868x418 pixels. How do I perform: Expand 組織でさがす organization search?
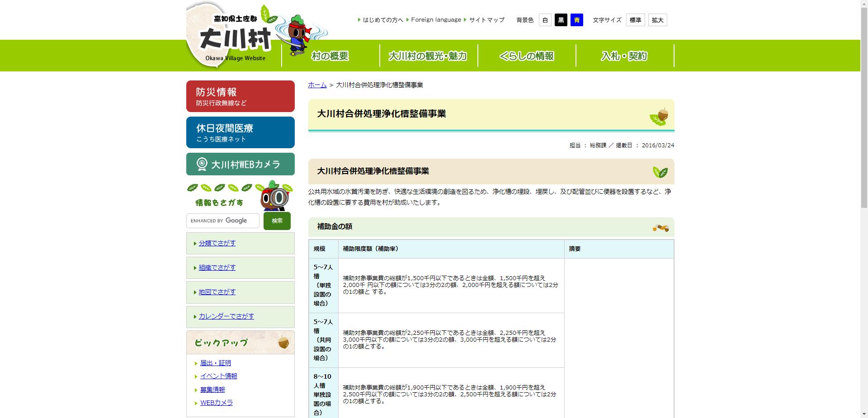pos(217,268)
